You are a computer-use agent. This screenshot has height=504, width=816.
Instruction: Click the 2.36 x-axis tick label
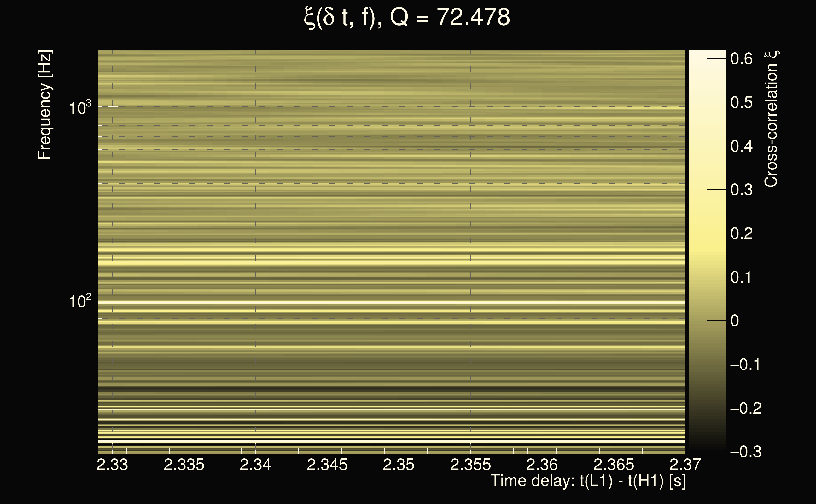pos(542,465)
